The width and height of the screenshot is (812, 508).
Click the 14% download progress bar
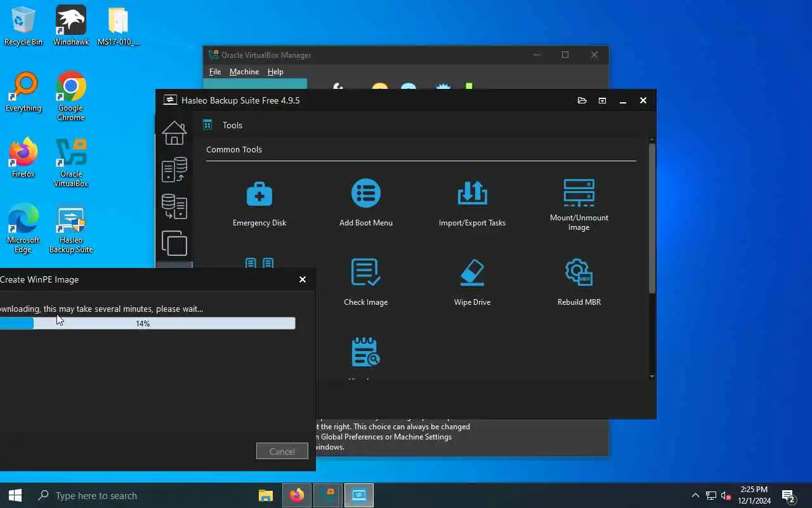tap(147, 323)
